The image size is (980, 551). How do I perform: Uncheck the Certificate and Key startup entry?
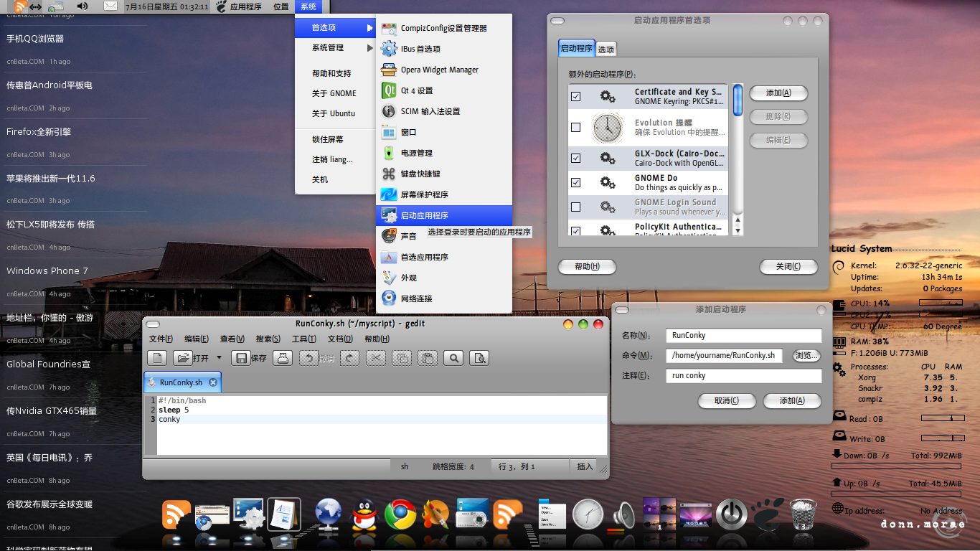[x=575, y=96]
